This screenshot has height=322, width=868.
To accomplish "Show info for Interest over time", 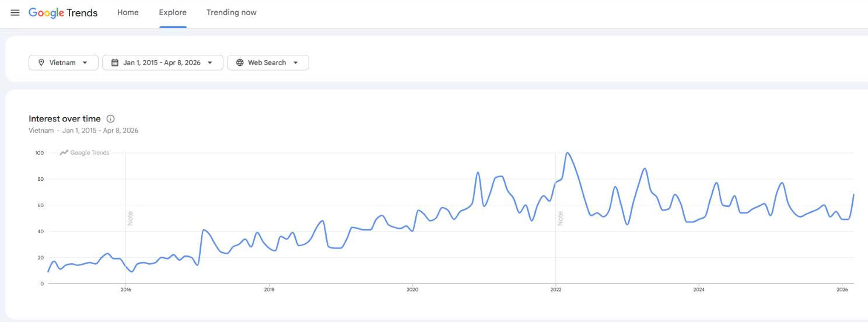I will pos(111,119).
